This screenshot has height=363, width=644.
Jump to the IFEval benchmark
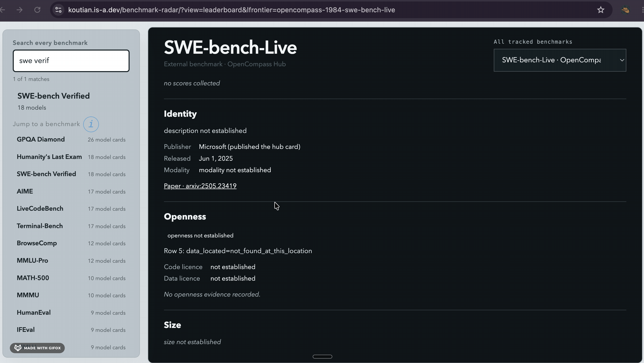click(71, 330)
